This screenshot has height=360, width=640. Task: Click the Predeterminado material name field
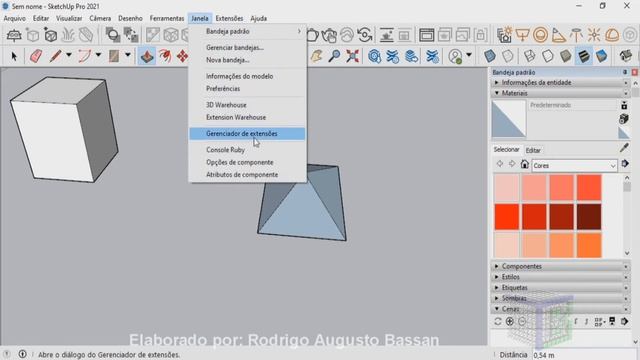pyautogui.click(x=572, y=105)
